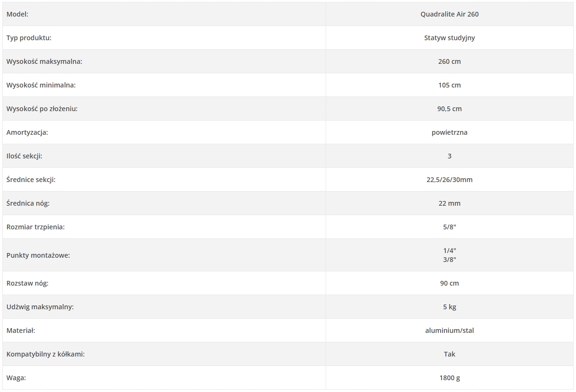Click the "Quadralite Air 260" model value
The width and height of the screenshot is (576, 392).
[x=449, y=14]
